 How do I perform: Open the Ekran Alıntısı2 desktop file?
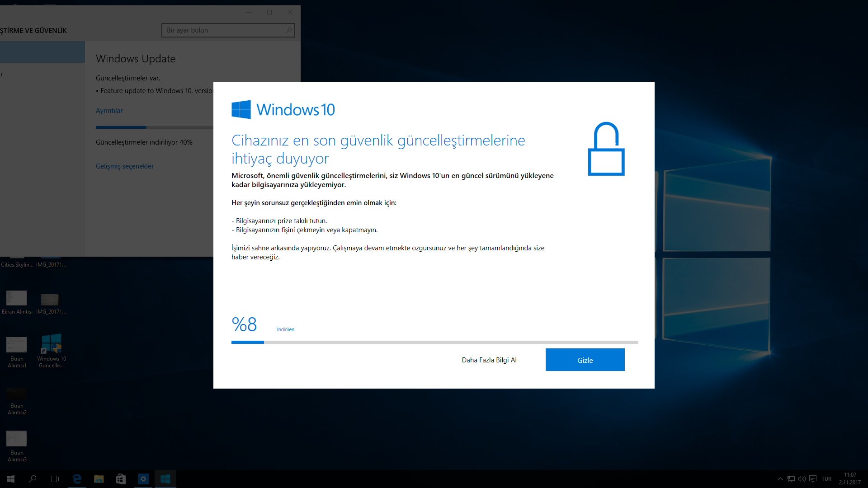[17, 400]
